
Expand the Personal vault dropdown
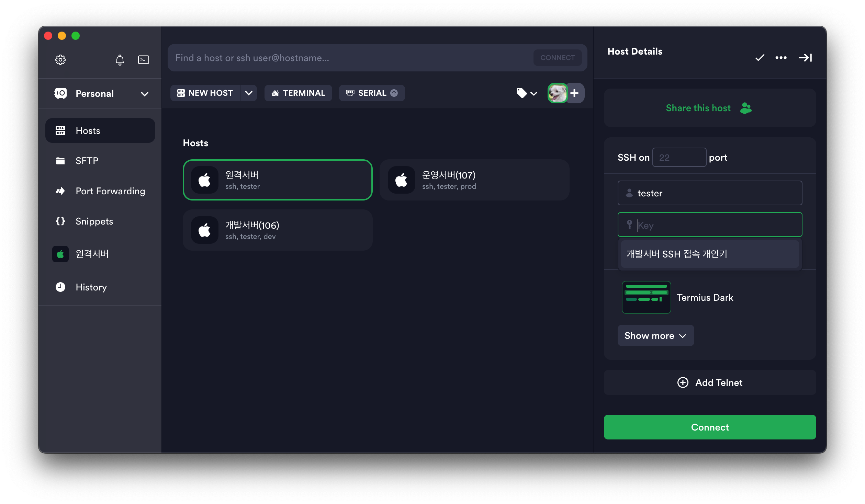145,94
